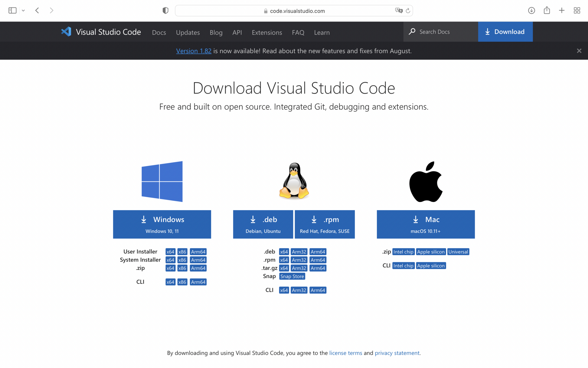Viewport: 588px width, 368px height.
Task: Dismiss the Version 1.82 banner
Action: [579, 51]
